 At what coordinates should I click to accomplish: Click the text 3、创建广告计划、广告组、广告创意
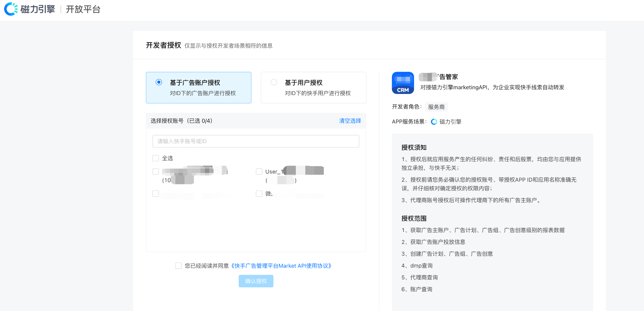pyautogui.click(x=447, y=254)
